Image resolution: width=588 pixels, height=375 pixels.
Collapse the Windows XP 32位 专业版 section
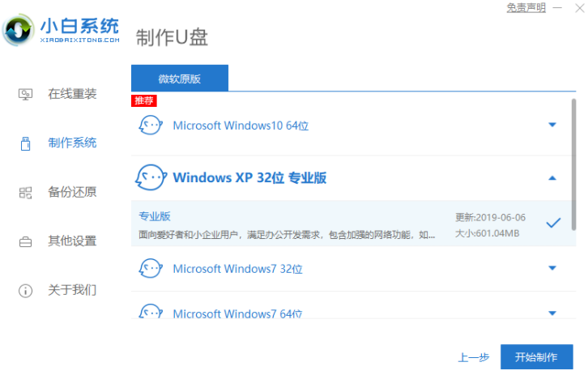pyautogui.click(x=552, y=177)
